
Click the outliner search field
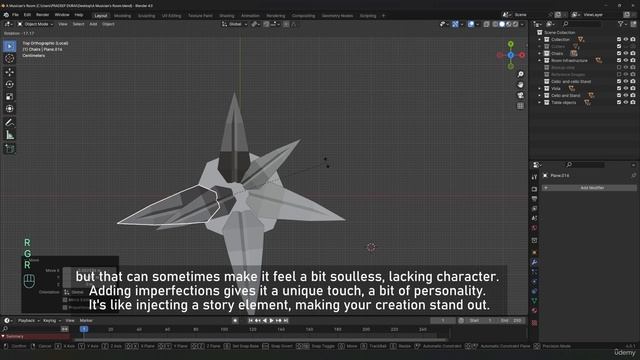[583, 24]
